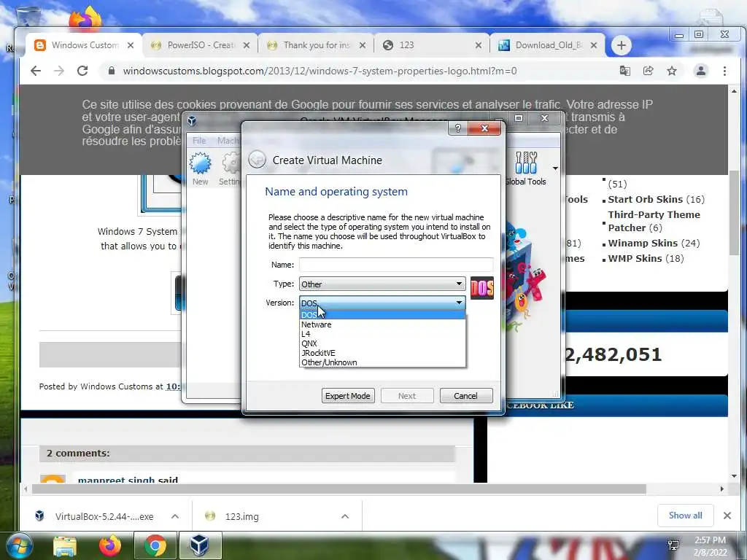
Task: Click the Expert Mode button
Action: point(348,396)
